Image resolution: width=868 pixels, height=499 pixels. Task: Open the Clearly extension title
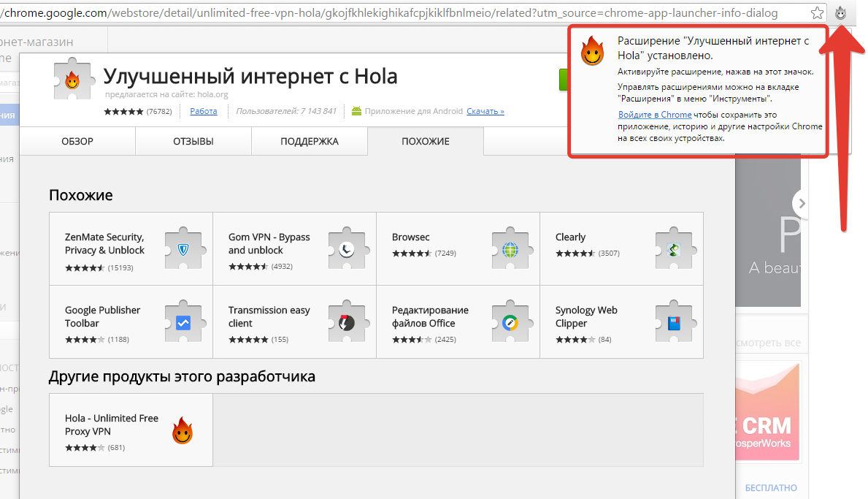pos(570,237)
